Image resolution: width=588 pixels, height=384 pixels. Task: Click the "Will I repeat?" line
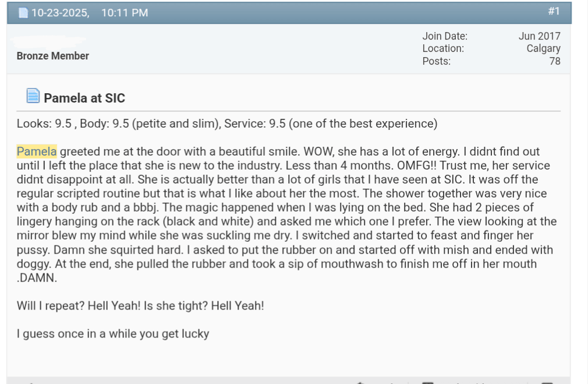140,305
